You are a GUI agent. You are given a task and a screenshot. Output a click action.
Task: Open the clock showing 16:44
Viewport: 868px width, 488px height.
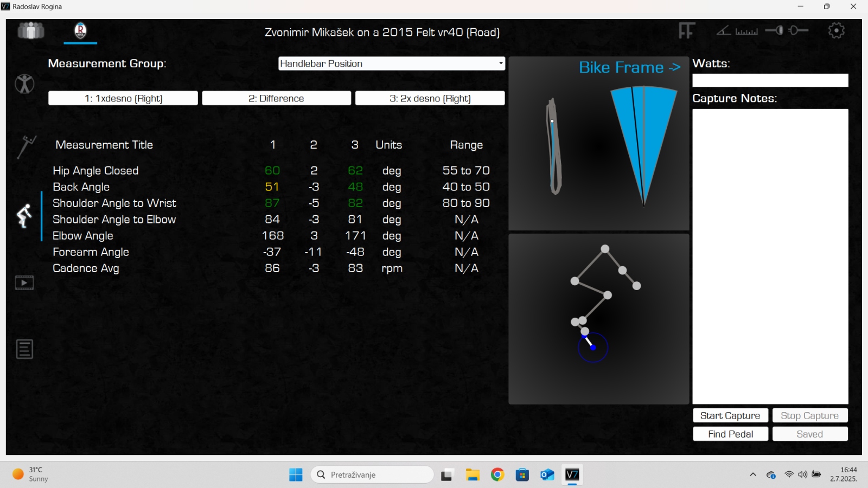[x=844, y=474]
